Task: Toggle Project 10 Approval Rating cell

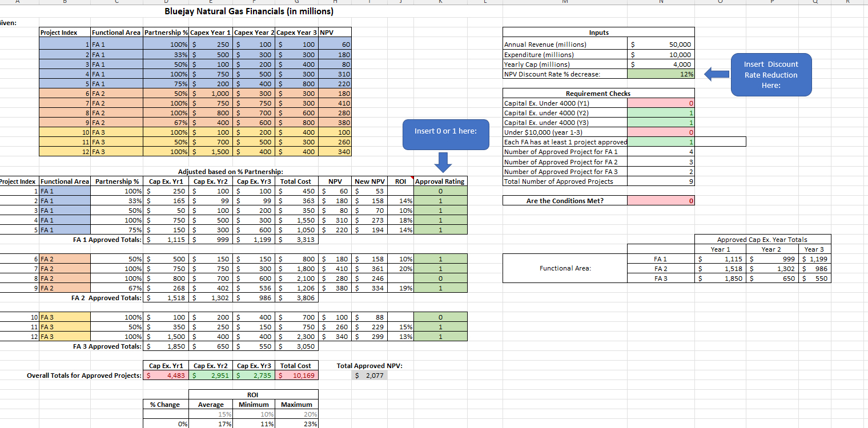Action: click(440, 317)
